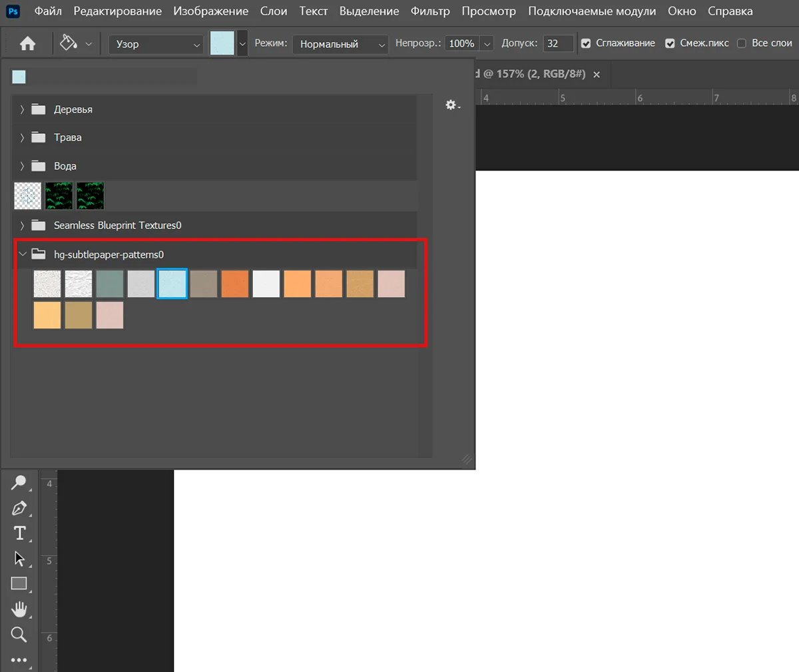Close the document tab
This screenshot has height=672, width=799.
[x=597, y=75]
